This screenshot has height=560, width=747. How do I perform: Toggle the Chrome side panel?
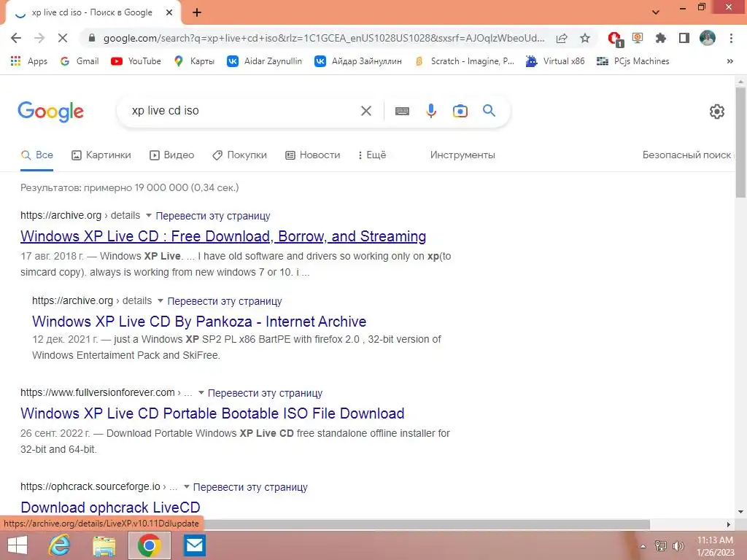coord(684,38)
